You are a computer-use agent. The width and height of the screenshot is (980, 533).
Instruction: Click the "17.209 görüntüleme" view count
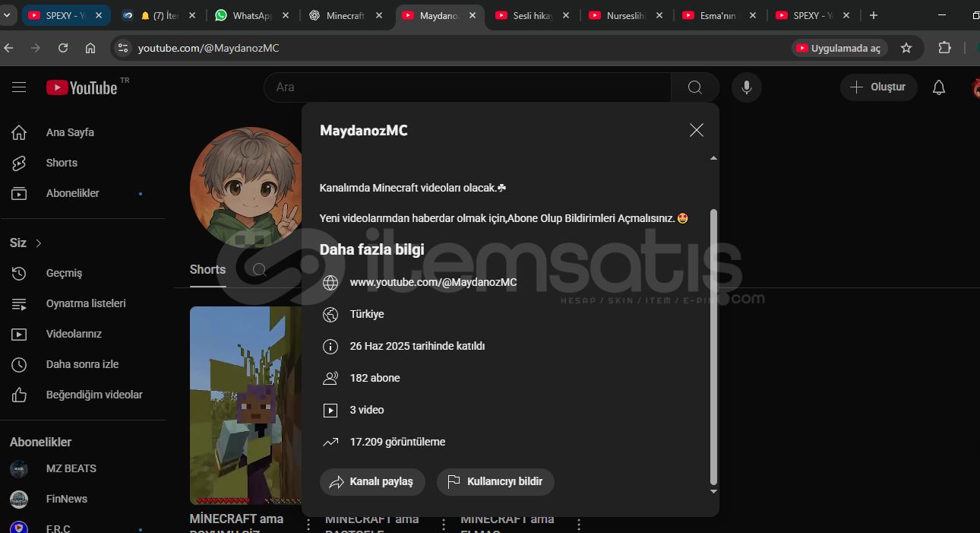pos(397,442)
